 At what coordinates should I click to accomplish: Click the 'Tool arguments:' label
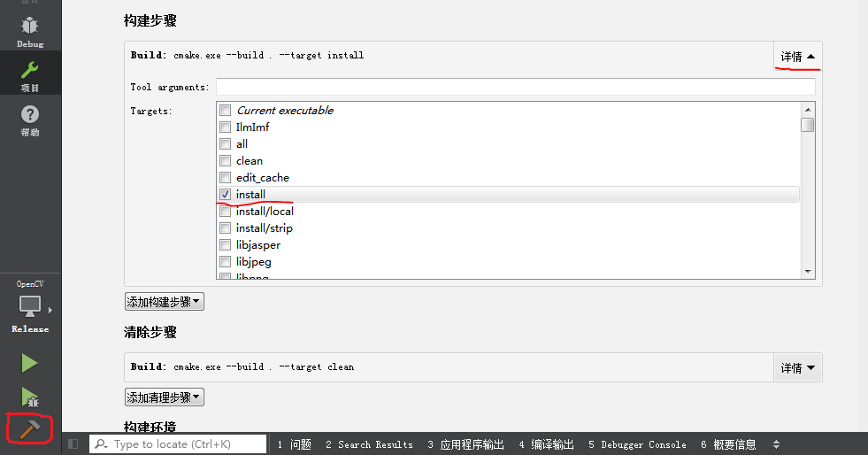(170, 88)
